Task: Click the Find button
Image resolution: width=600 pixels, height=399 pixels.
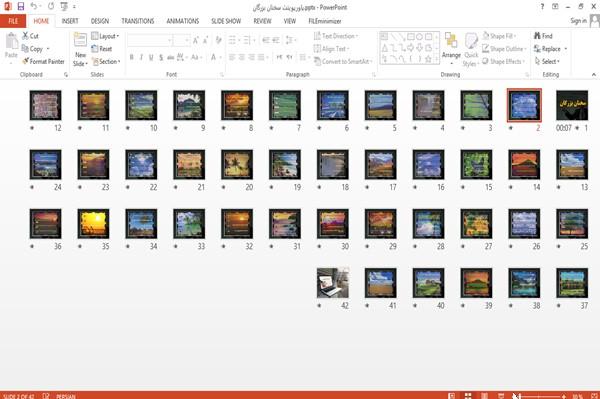Action: [543, 36]
